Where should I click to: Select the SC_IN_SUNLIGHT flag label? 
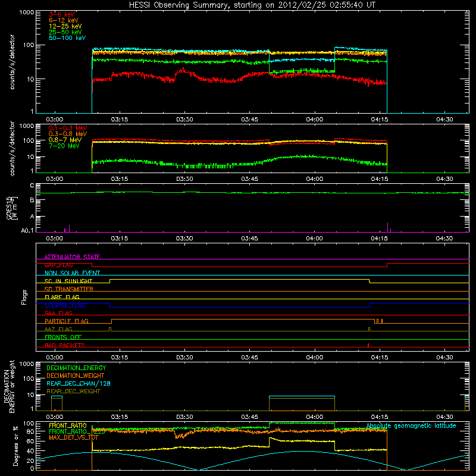tap(68, 281)
